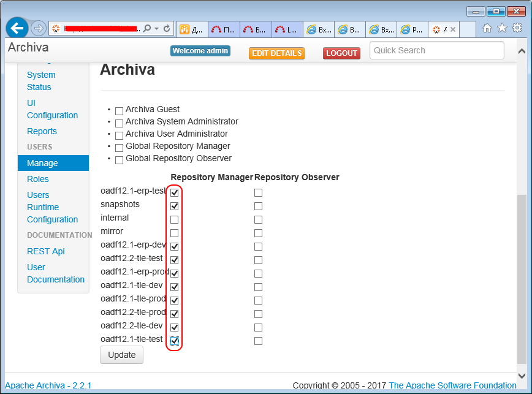532x394 pixels.
Task: Click the LOGOUT button
Action: pos(341,53)
